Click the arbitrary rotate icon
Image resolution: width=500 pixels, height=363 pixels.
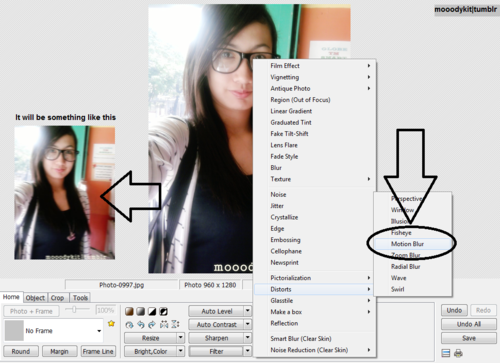[x=129, y=324]
